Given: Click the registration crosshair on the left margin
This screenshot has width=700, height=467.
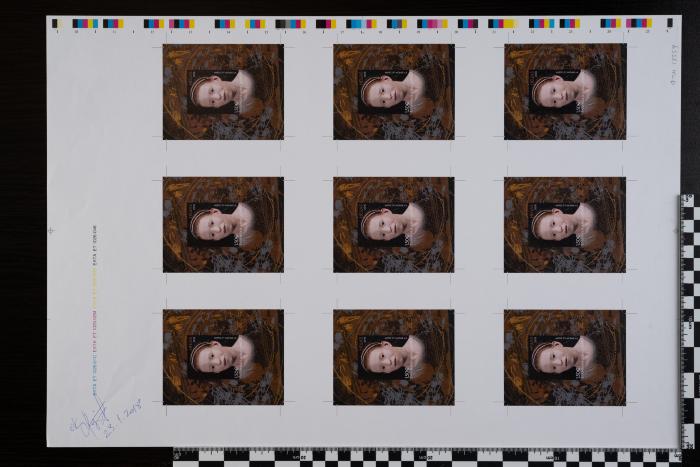Looking at the screenshot, I should [x=51, y=230].
